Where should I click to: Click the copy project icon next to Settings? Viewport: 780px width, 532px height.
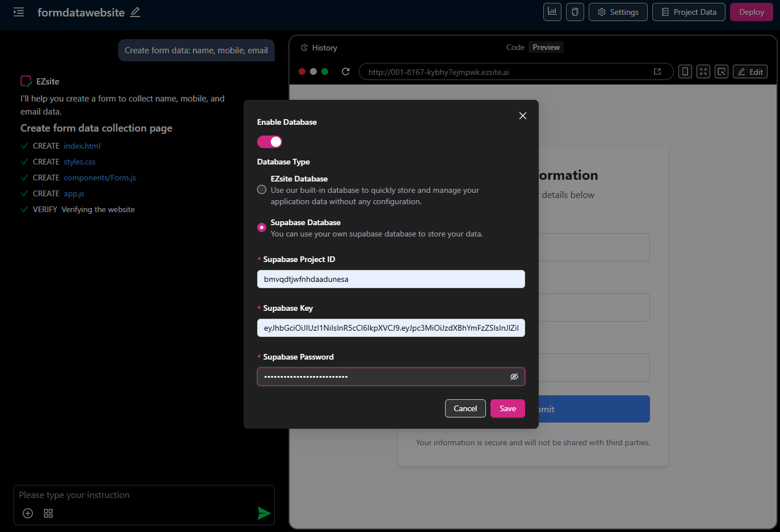574,12
